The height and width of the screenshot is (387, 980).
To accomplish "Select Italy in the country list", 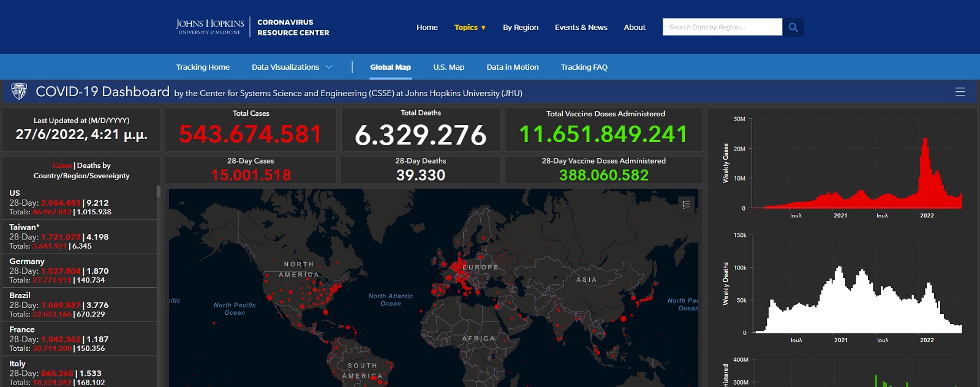I will (80, 372).
